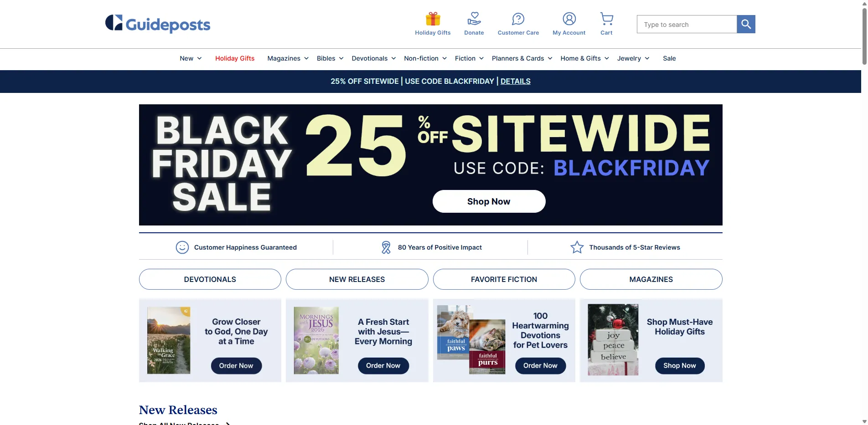Click the search magnifier button

pyautogui.click(x=746, y=24)
